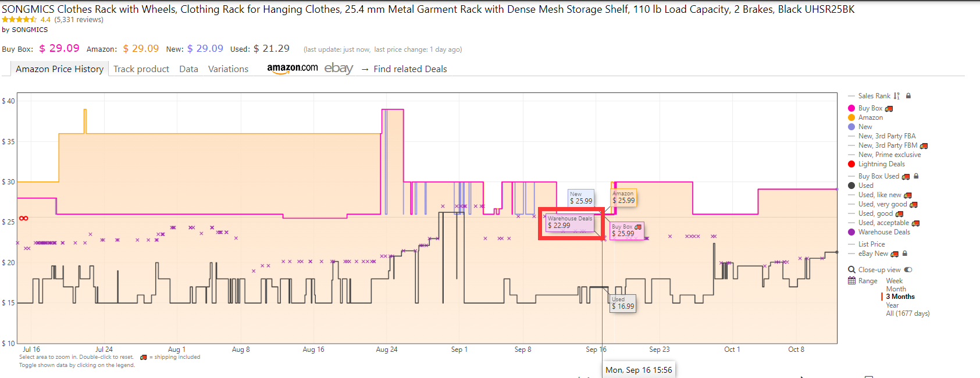Toggle the Close-up view switch
Screen dimensions: 980x378
coord(908,270)
